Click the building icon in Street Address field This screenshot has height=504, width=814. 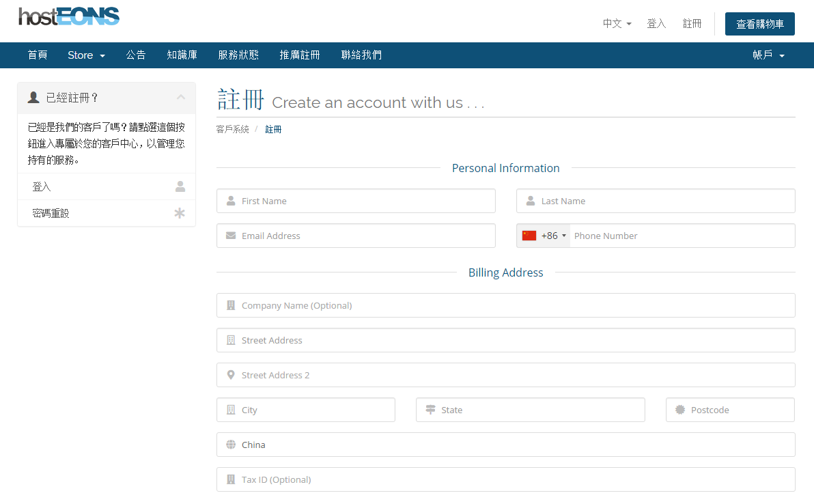point(231,340)
